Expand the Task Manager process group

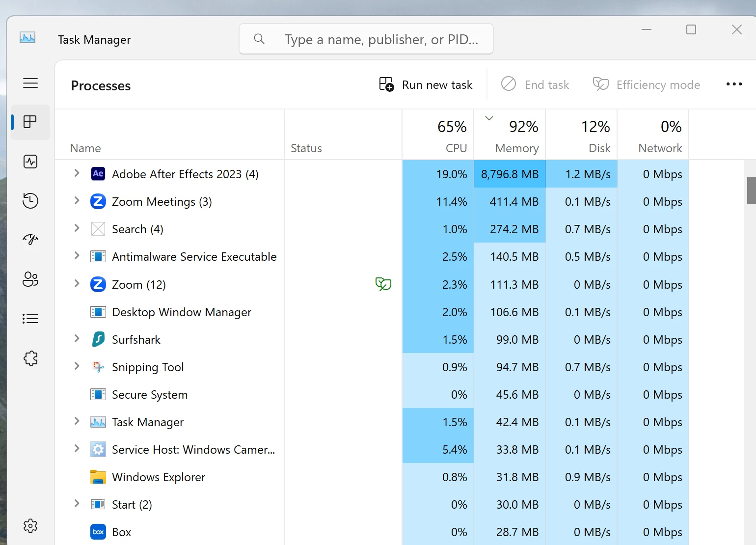(x=77, y=421)
